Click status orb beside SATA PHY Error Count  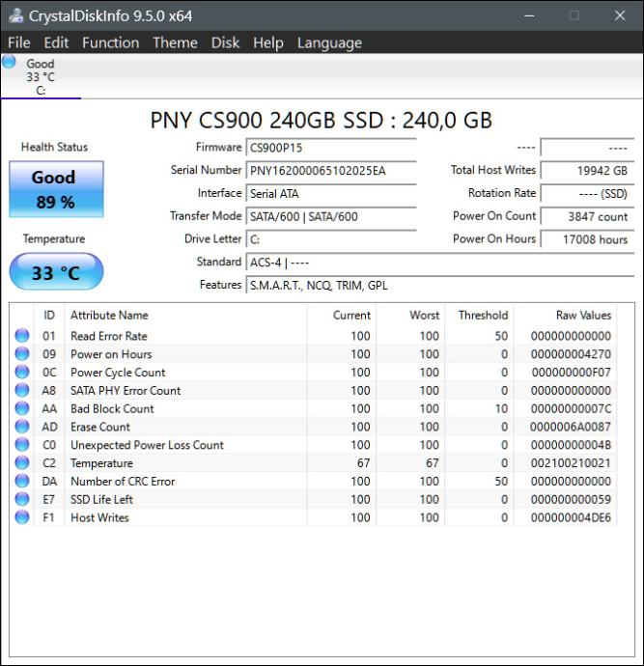point(22,390)
